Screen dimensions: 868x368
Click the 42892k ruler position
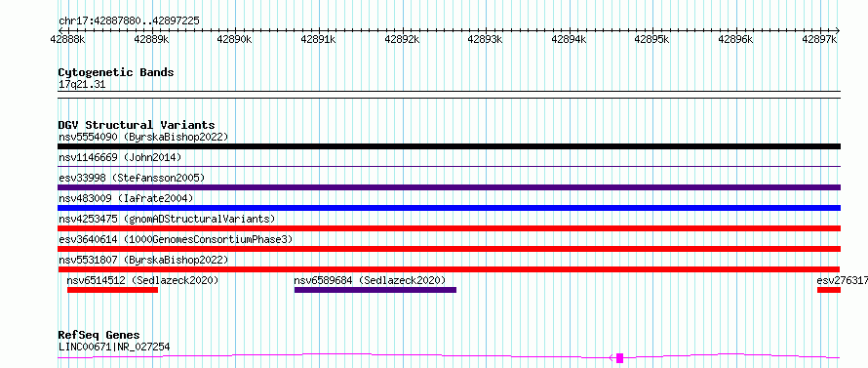[403, 39]
